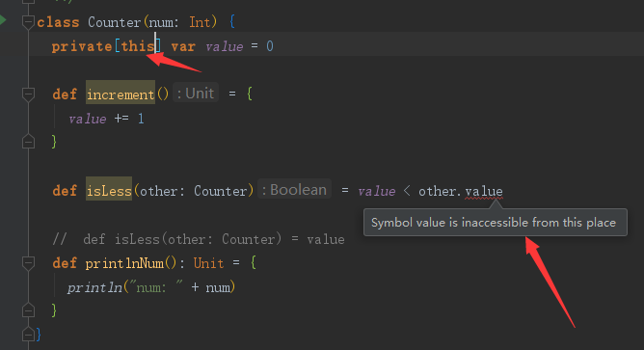Click the num variable after the plus sign
The height and width of the screenshot is (350, 644).
[218, 287]
